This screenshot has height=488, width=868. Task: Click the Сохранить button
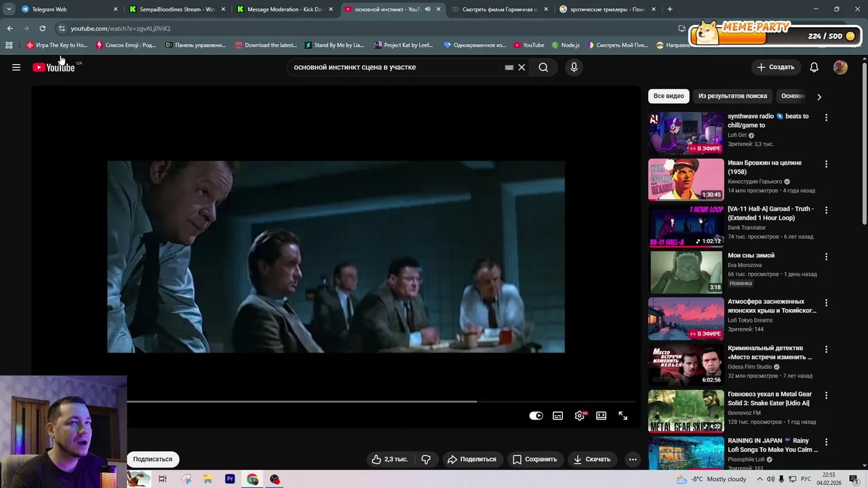[535, 459]
